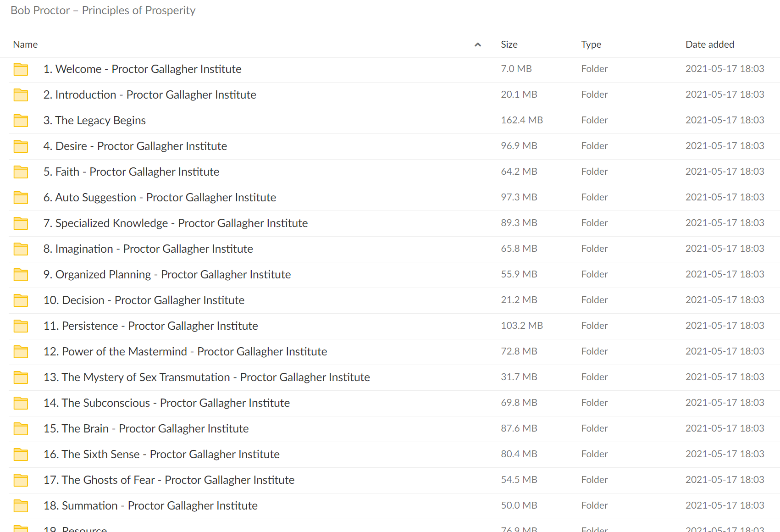Screen dimensions: 780x532
Task: Open 16. The Sixth Sense folder name
Action: pos(161,454)
